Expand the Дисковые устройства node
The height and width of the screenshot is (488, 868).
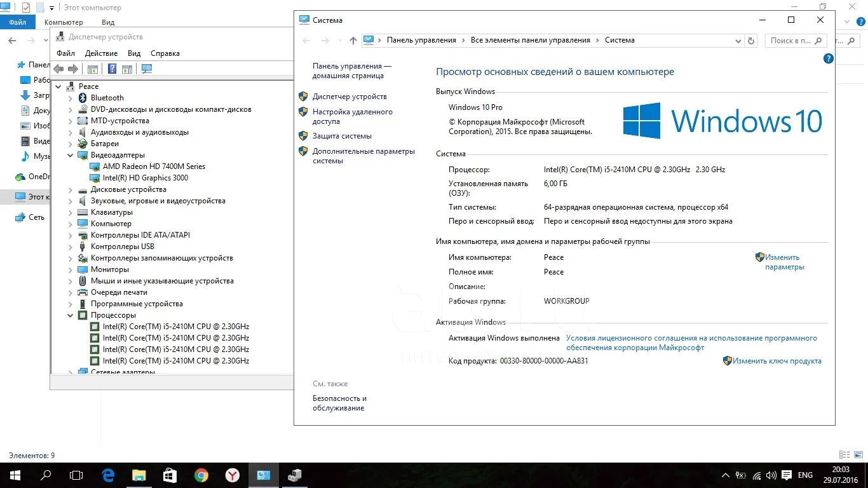tap(71, 189)
